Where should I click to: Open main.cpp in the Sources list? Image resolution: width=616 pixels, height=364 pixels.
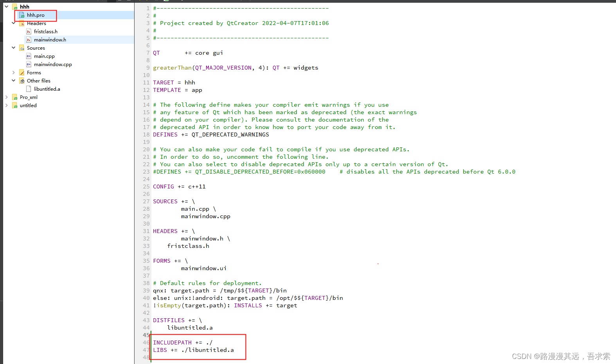click(44, 56)
